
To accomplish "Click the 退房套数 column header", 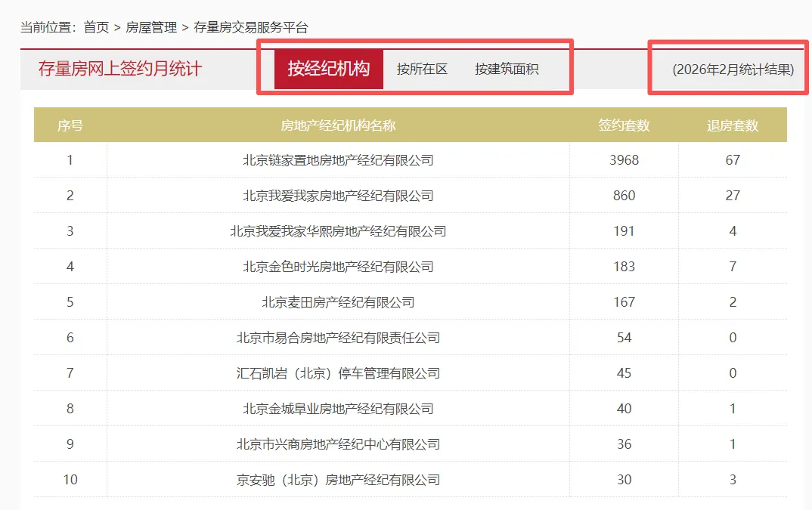I will 733,125.
